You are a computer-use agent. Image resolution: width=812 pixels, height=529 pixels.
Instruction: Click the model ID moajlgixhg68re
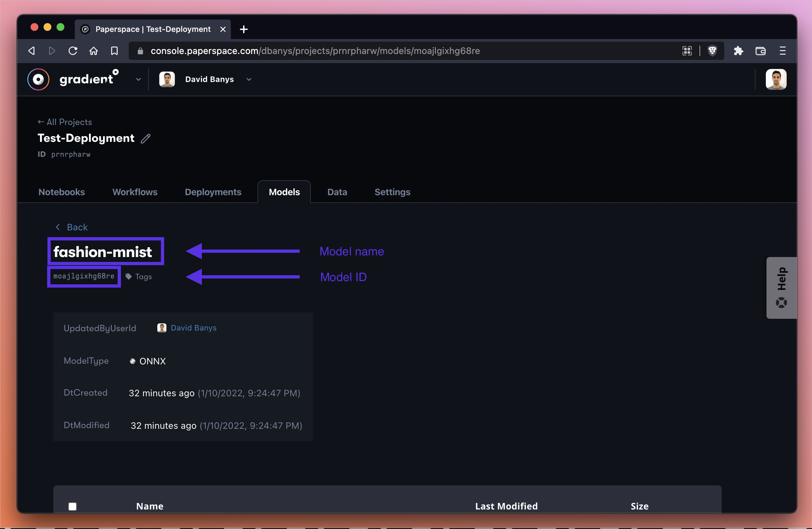point(84,276)
